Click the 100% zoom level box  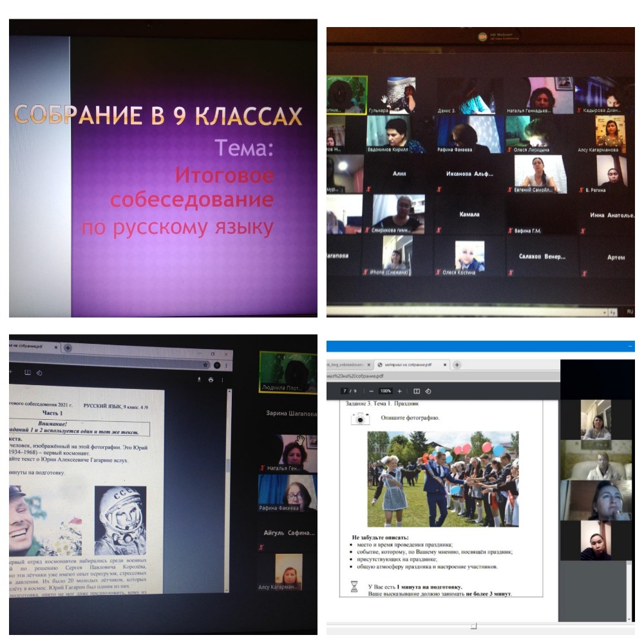(385, 391)
